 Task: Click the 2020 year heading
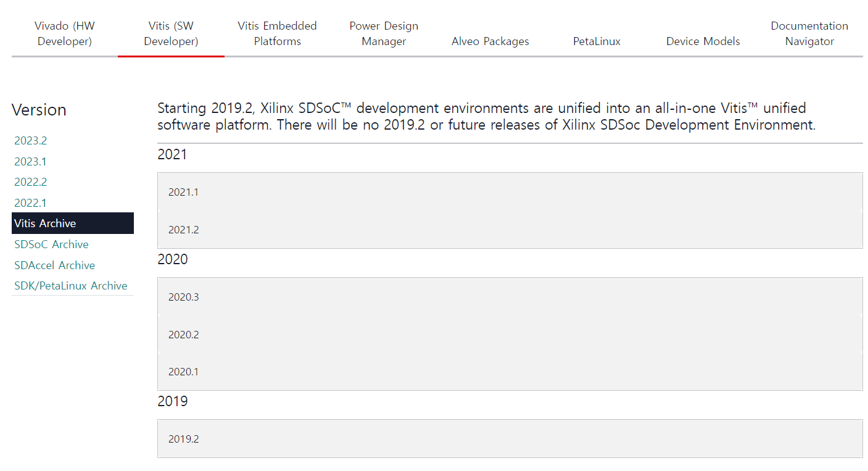[x=173, y=259]
